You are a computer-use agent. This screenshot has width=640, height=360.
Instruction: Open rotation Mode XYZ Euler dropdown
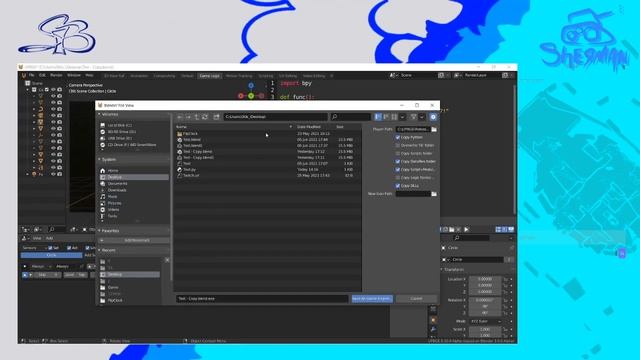tap(485, 322)
